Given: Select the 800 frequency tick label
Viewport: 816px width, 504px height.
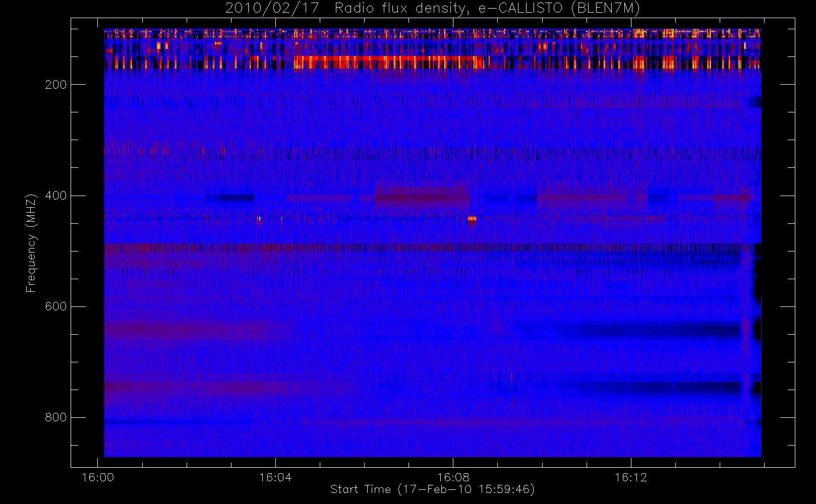Looking at the screenshot, I should coord(56,417).
